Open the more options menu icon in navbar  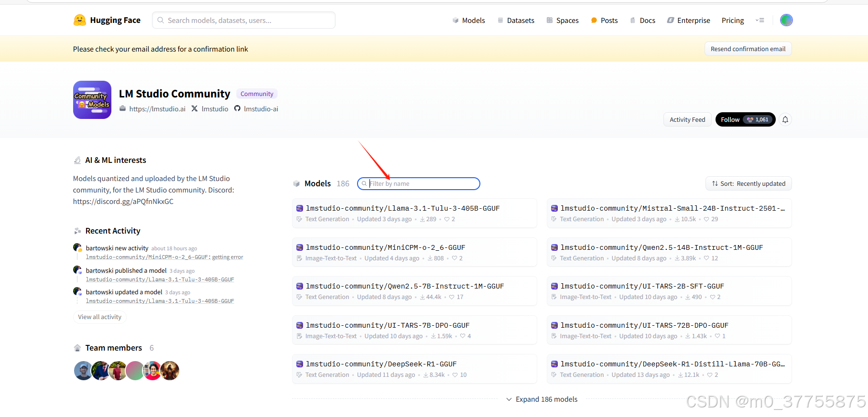(760, 20)
